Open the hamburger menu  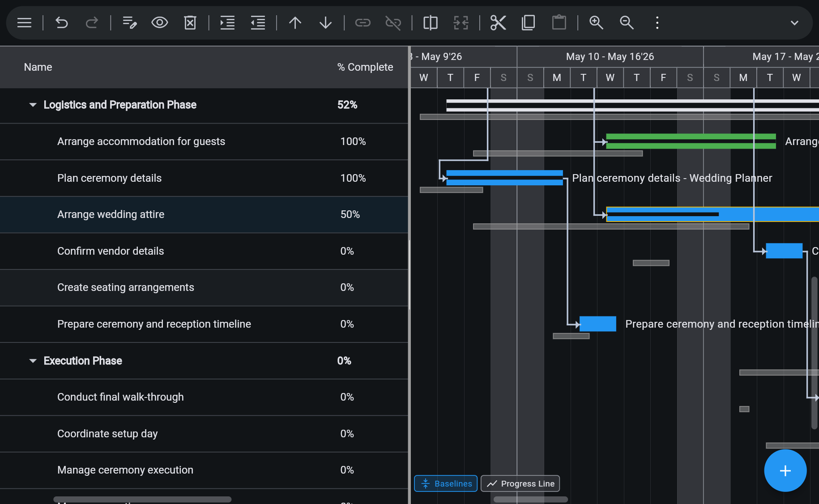(x=24, y=23)
